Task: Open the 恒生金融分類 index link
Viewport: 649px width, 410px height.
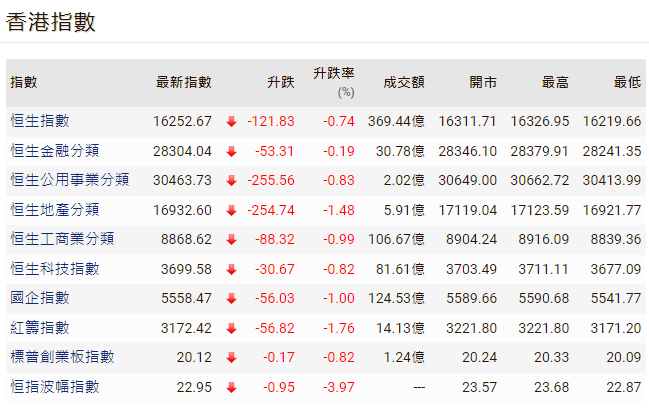Action: tap(54, 151)
